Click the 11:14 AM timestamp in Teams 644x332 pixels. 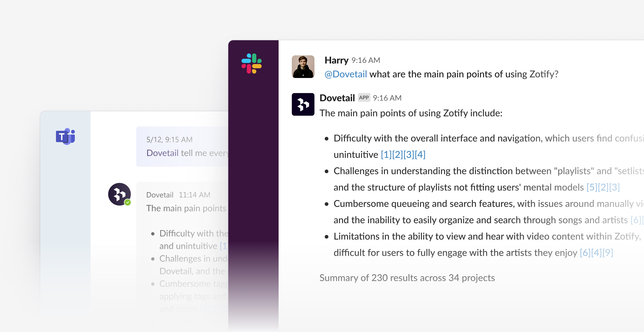[x=194, y=195]
